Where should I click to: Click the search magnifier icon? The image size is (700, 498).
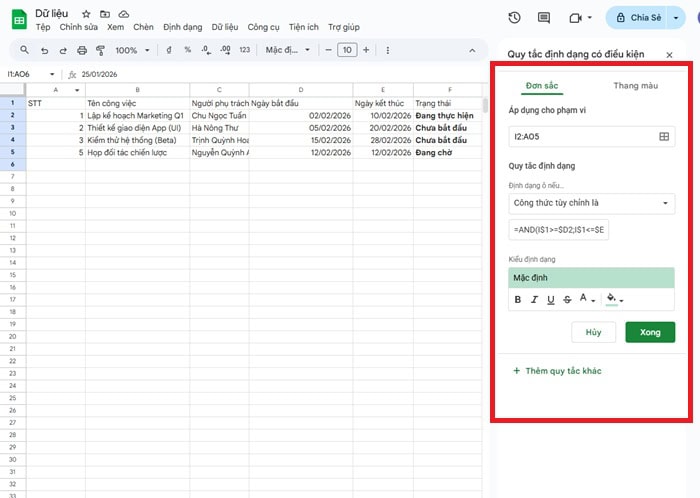(x=25, y=50)
